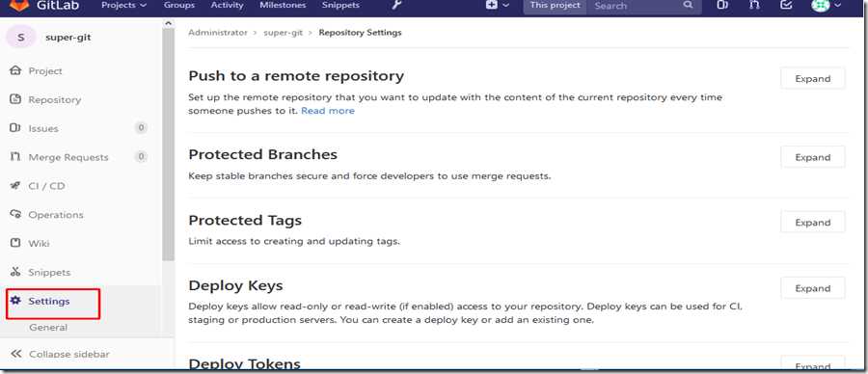Open the new item dropdown arrow
The width and height of the screenshot is (868, 374).
point(506,5)
